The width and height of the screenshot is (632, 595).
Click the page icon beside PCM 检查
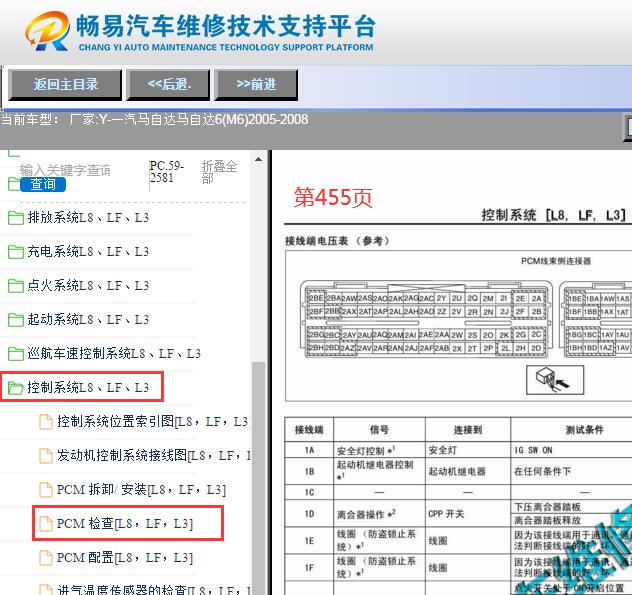tap(46, 524)
